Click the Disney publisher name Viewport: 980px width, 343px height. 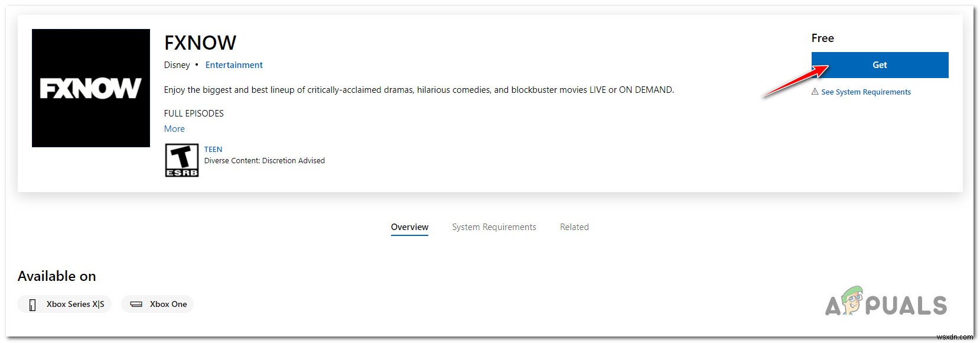coord(176,64)
